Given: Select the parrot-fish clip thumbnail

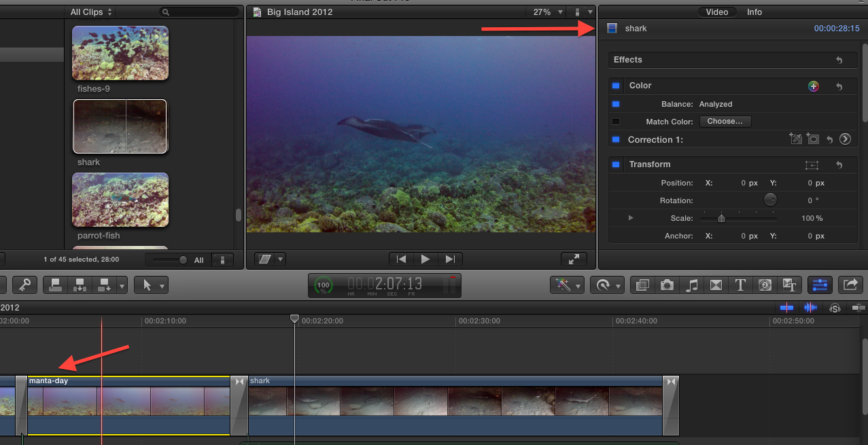Looking at the screenshot, I should coord(120,200).
